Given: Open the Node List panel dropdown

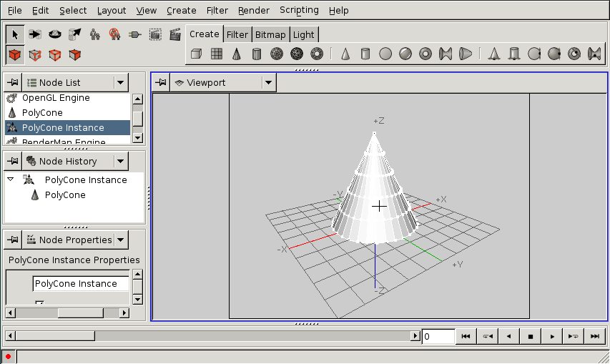Looking at the screenshot, I should pyautogui.click(x=120, y=83).
